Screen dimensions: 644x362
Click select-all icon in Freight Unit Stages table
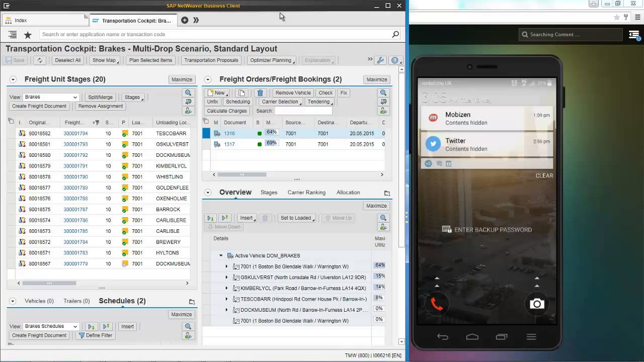pos(11,121)
